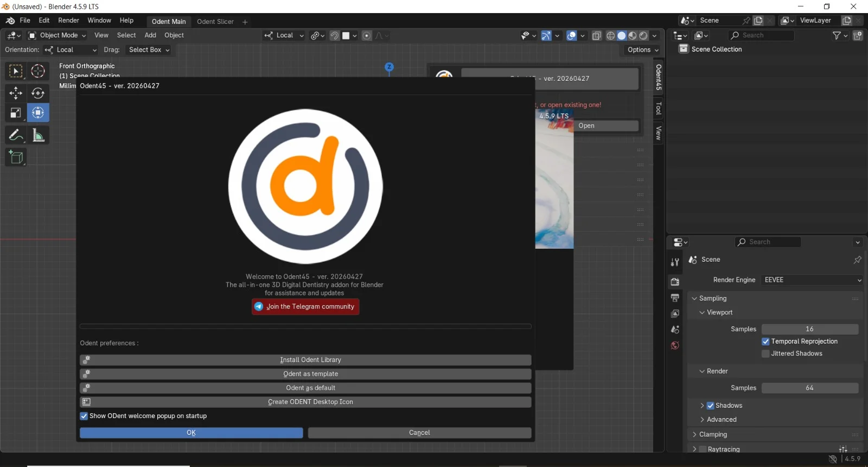Uncheck Show ODent welcome popup on startup
The width and height of the screenshot is (868, 467).
coord(84,416)
